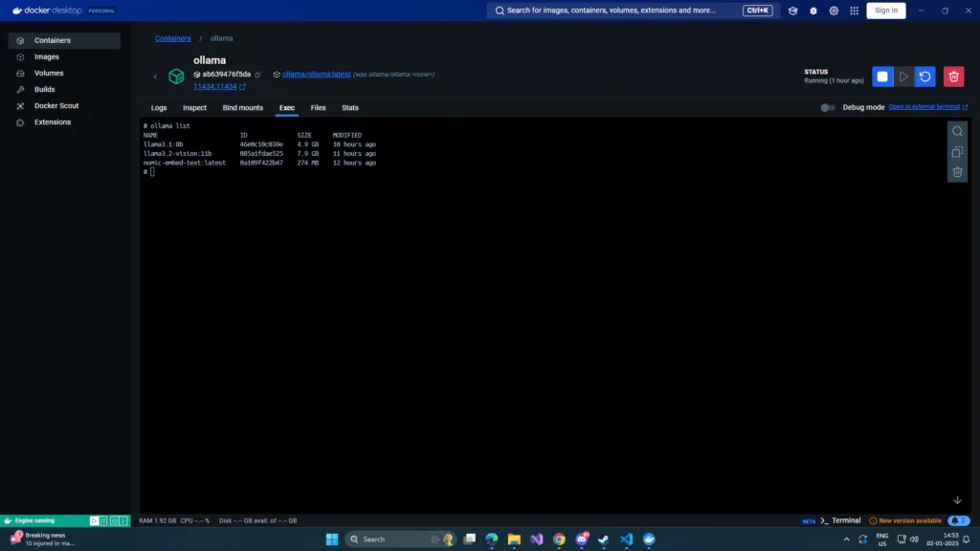Image resolution: width=980 pixels, height=551 pixels.
Task: Restart the ollama container
Action: [925, 77]
